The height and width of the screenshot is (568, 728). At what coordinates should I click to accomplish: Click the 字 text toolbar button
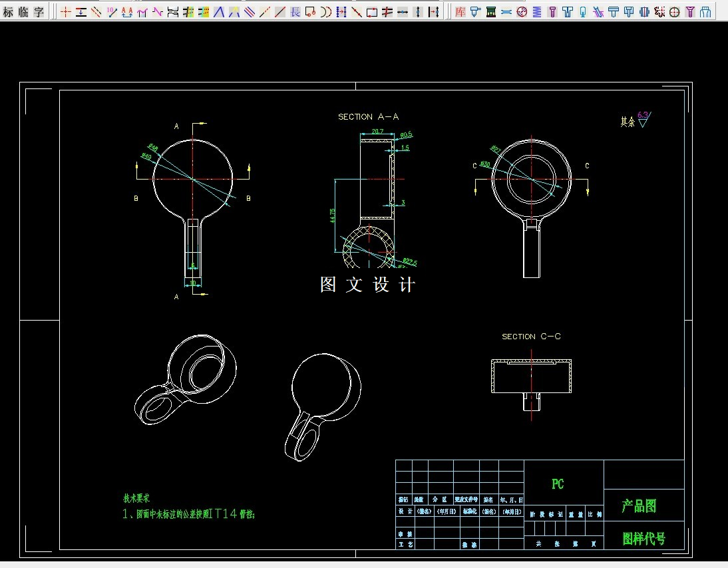click(39, 11)
